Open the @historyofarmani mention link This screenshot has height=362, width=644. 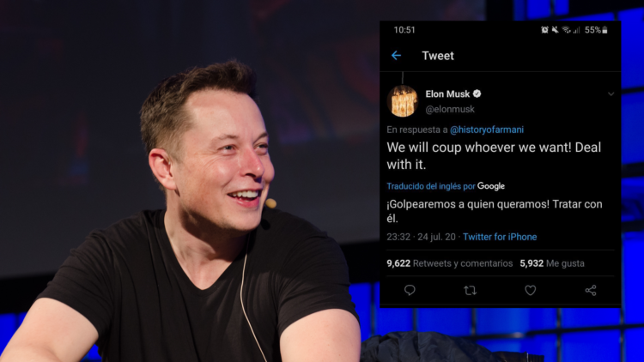pos(487,130)
